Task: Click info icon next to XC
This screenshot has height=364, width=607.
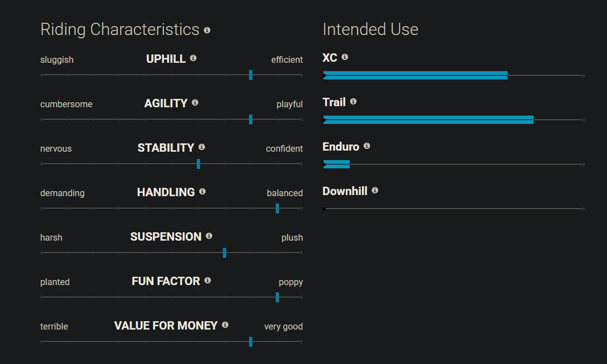Action: coord(345,57)
